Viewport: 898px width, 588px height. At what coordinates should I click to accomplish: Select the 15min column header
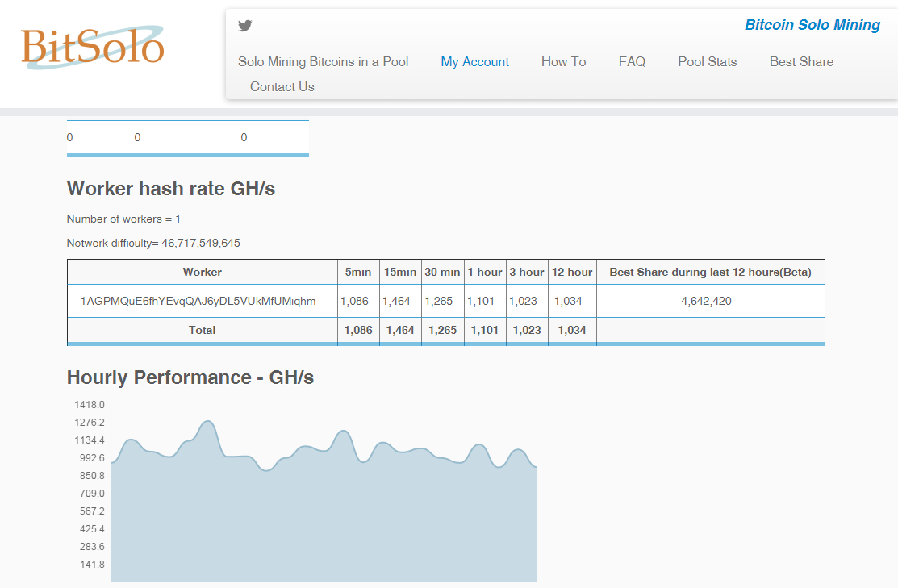399,272
